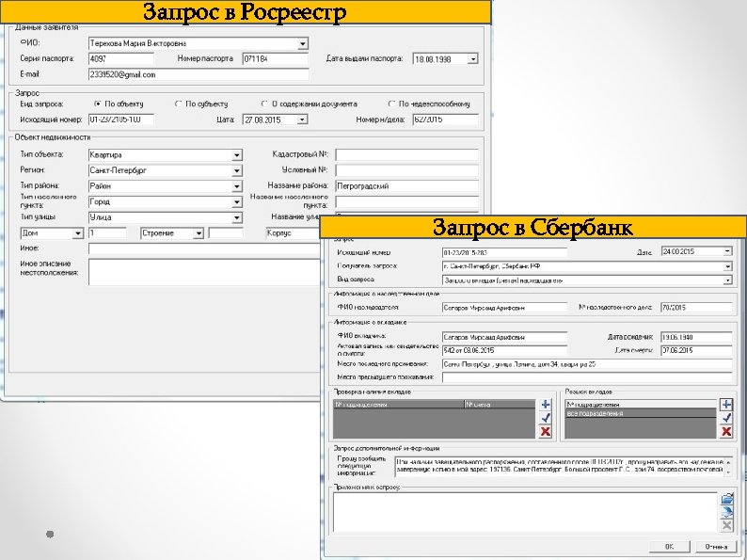Click the Серия паспорта field (4097)
747x560 pixels.
pos(121,59)
